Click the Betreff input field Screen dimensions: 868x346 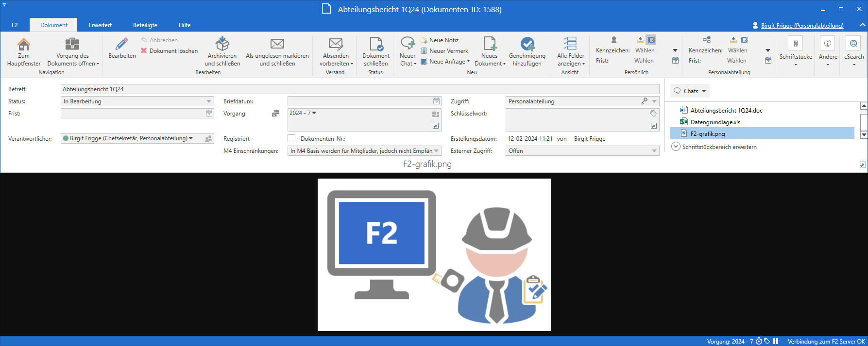(359, 89)
